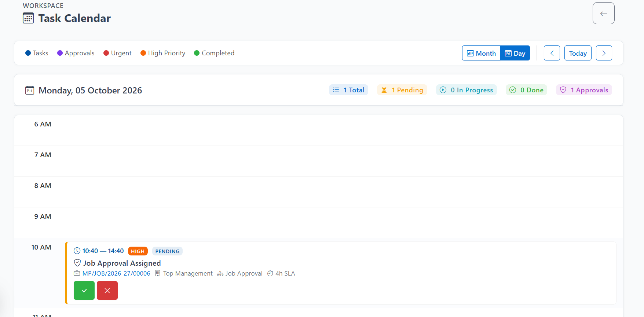Go to the previous day
Image resolution: width=644 pixels, height=317 pixels.
click(x=552, y=53)
